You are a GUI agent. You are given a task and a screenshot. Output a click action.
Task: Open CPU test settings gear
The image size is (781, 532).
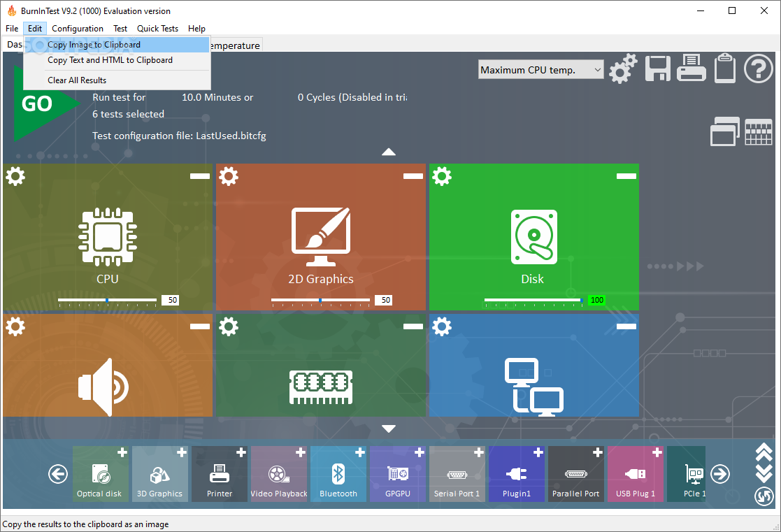pyautogui.click(x=15, y=176)
